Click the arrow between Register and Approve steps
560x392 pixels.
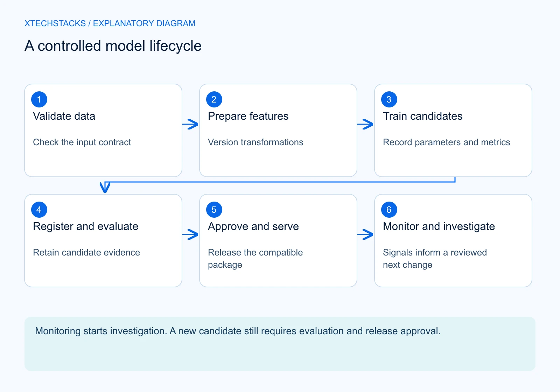[x=190, y=234]
